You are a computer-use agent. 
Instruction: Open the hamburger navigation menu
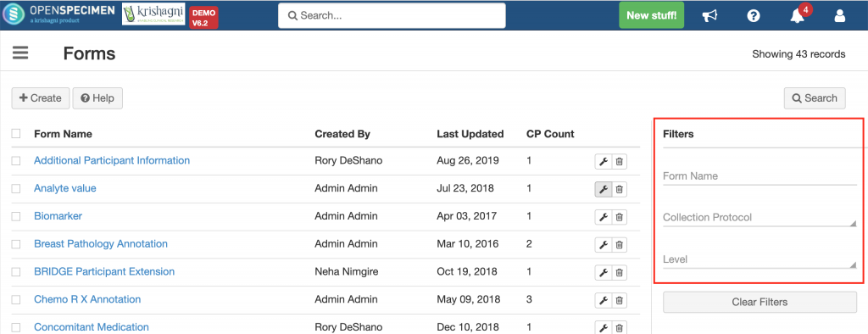tap(20, 53)
